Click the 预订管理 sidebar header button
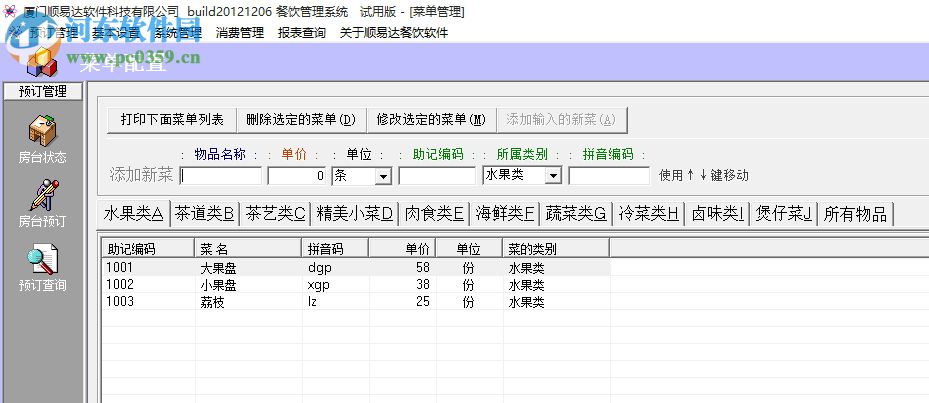Image resolution: width=929 pixels, height=403 pixels. click(x=43, y=91)
